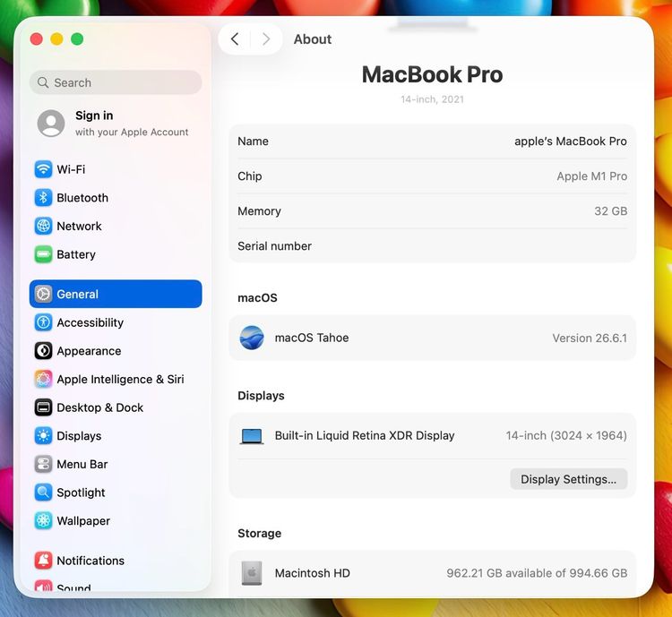Close the System Settings window
The height and width of the screenshot is (617, 672).
(x=37, y=39)
